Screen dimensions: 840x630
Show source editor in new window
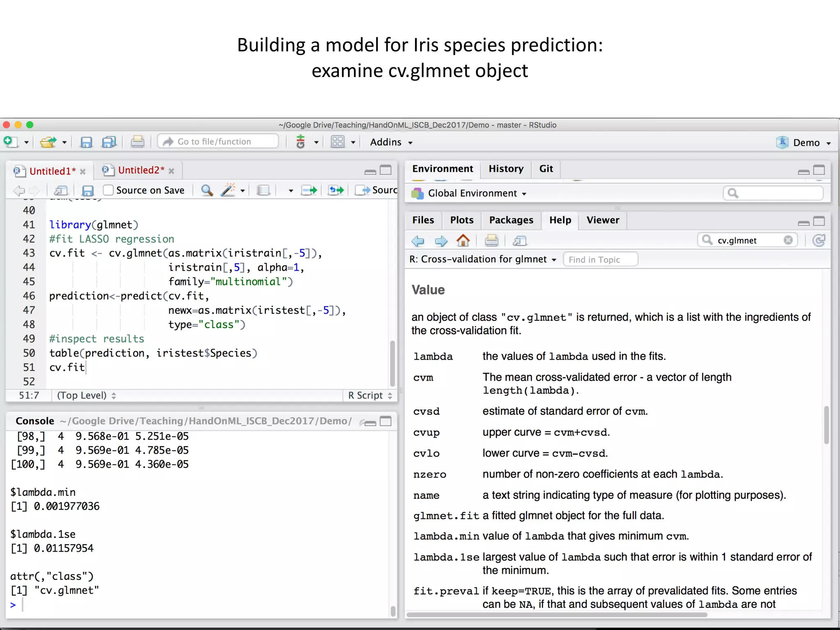(x=61, y=190)
